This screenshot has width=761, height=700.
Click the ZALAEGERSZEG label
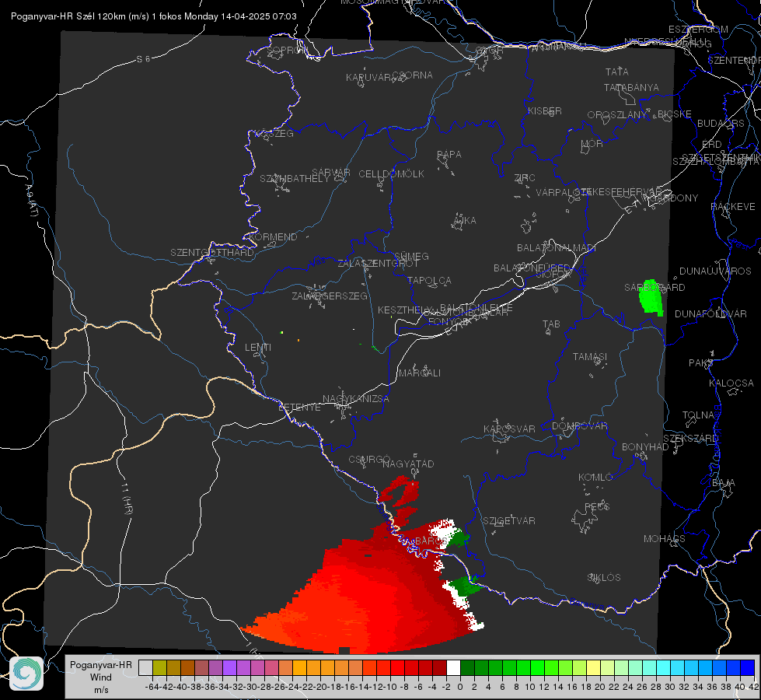pyautogui.click(x=330, y=296)
